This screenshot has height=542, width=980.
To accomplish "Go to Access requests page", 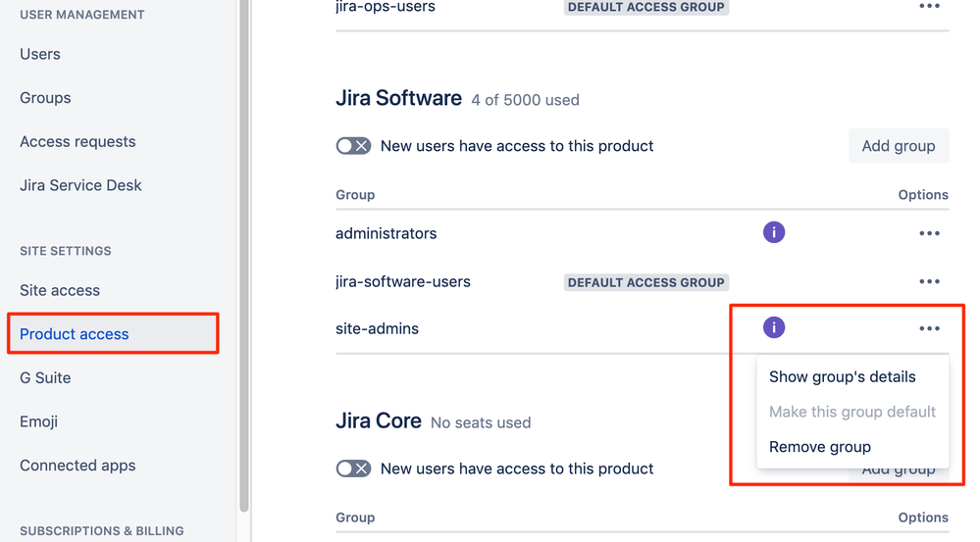I will [x=77, y=142].
